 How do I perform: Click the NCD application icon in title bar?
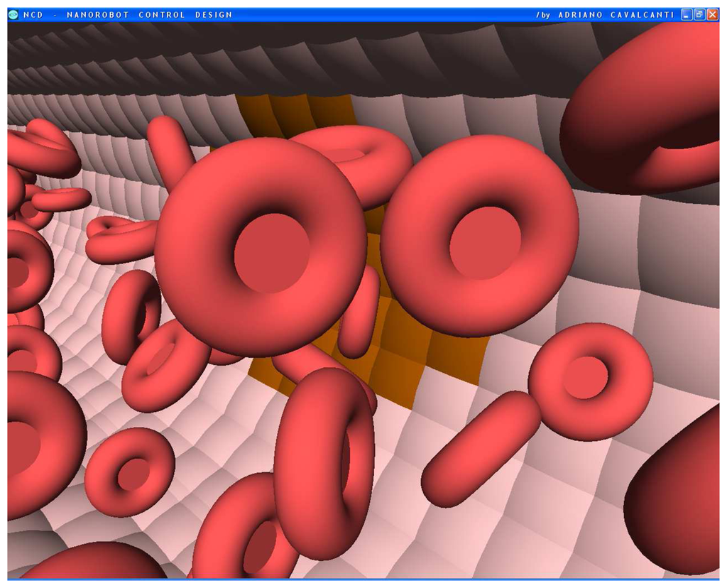point(13,14)
